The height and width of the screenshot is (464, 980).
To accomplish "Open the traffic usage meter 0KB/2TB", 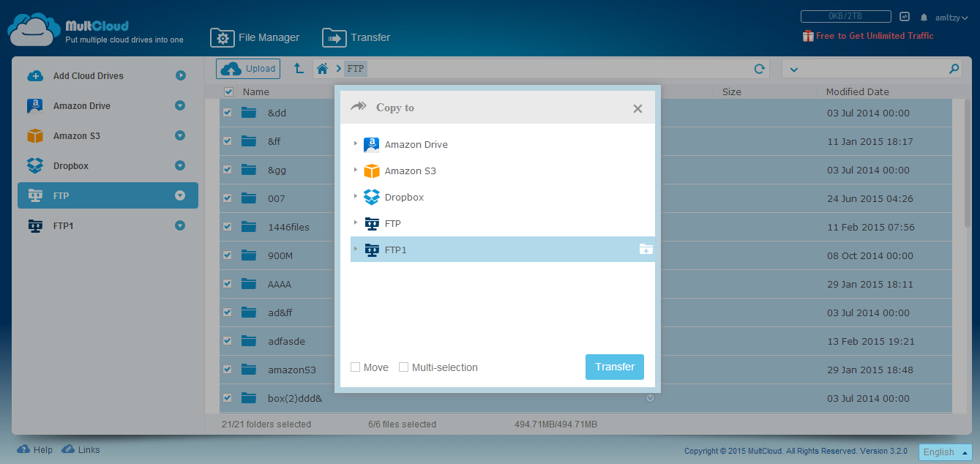I will point(845,16).
